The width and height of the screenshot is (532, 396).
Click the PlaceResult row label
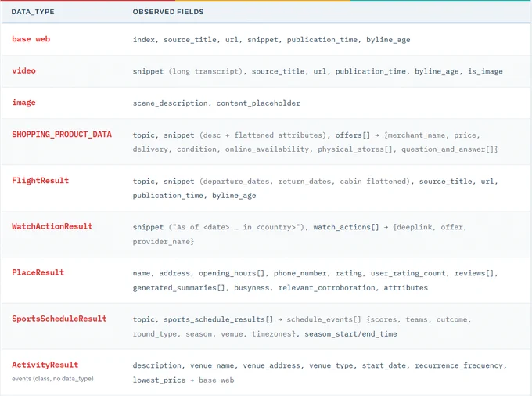[38, 272]
